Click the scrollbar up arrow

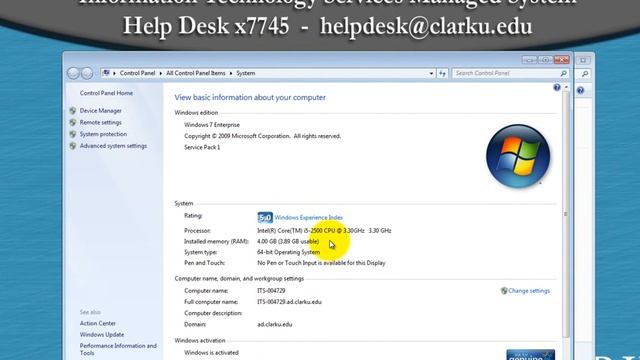click(x=566, y=87)
